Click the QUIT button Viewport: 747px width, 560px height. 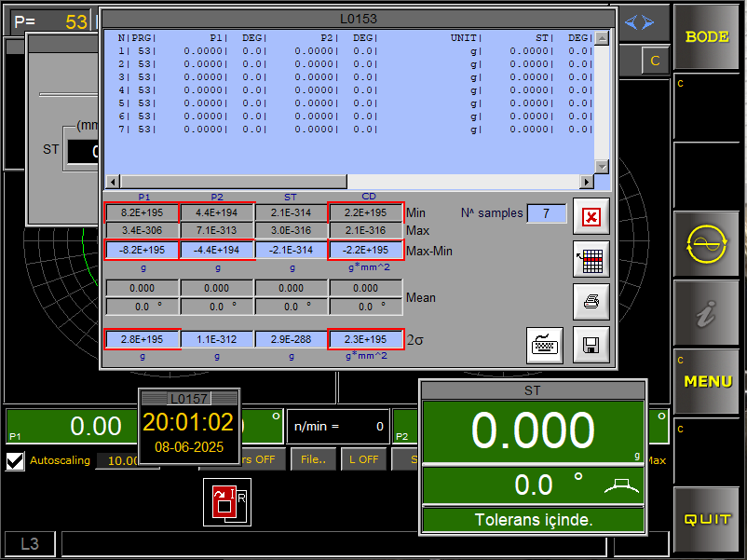(707, 519)
